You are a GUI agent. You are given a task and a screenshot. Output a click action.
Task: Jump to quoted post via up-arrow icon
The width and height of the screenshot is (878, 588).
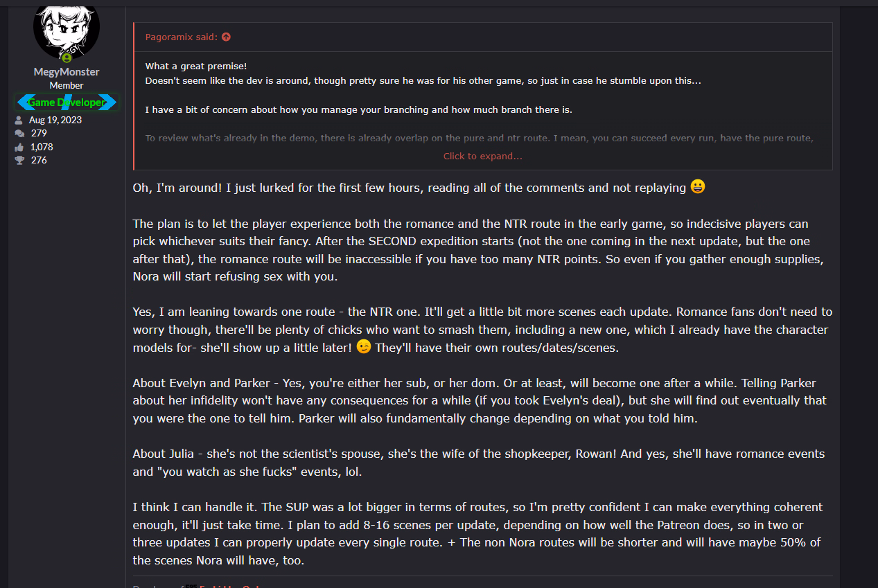(226, 37)
